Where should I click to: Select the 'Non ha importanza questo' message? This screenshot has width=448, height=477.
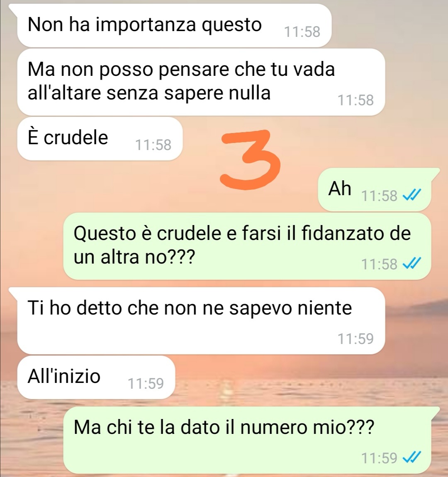[x=174, y=26]
